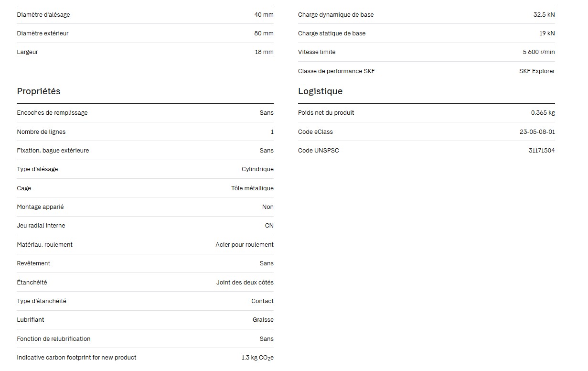
Task: Click the Joint des deux côtés value
Action: tap(245, 283)
